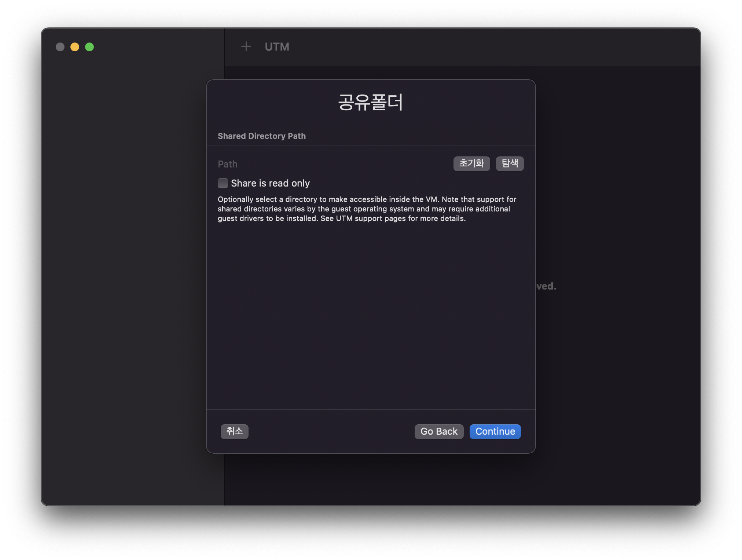
Task: Minimize the window with the yellow button
Action: (x=75, y=47)
